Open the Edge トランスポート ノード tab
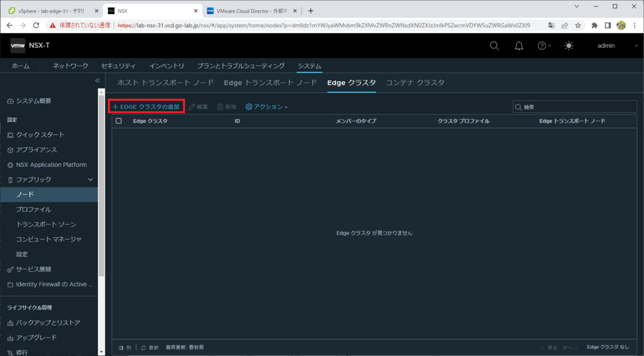The image size is (644, 356). (x=270, y=83)
